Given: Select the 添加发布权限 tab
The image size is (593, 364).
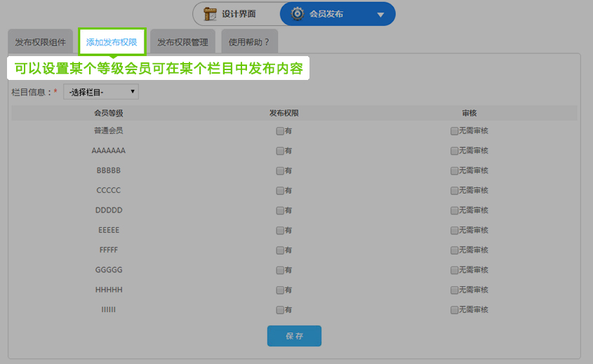Looking at the screenshot, I should (112, 42).
